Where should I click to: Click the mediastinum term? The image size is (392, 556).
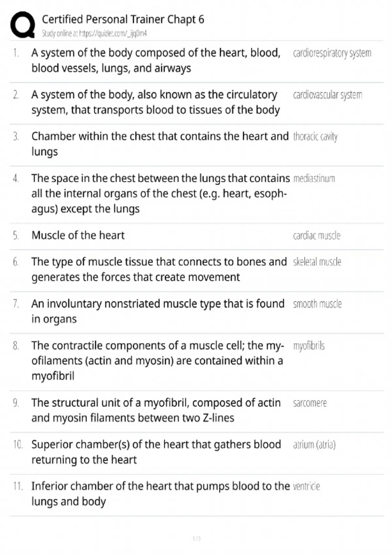314,179
